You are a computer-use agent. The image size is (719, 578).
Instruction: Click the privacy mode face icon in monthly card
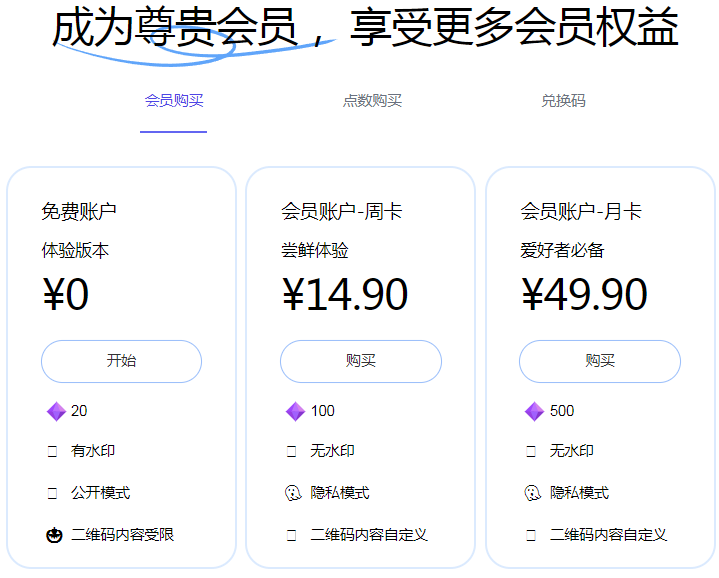click(x=532, y=493)
